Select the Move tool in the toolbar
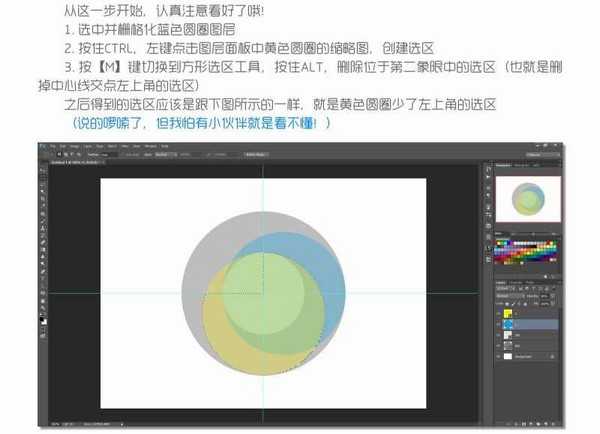The height and width of the screenshot is (434, 600). pyautogui.click(x=42, y=171)
